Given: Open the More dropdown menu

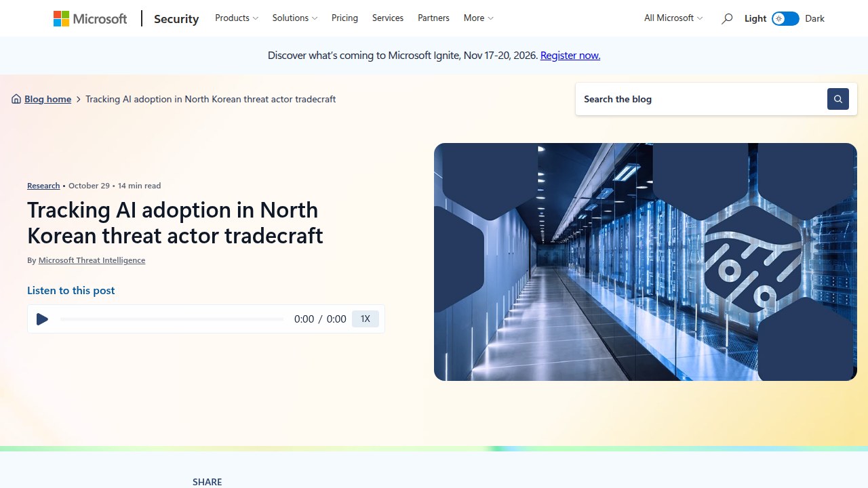Looking at the screenshot, I should (x=479, y=18).
